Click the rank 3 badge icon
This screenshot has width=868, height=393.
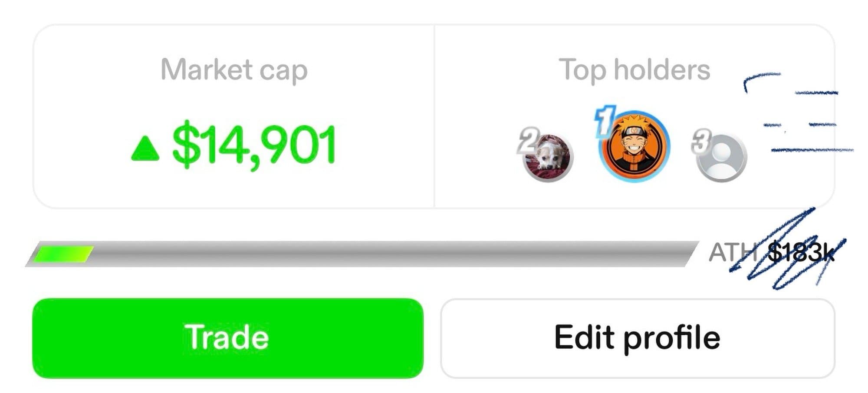click(701, 141)
